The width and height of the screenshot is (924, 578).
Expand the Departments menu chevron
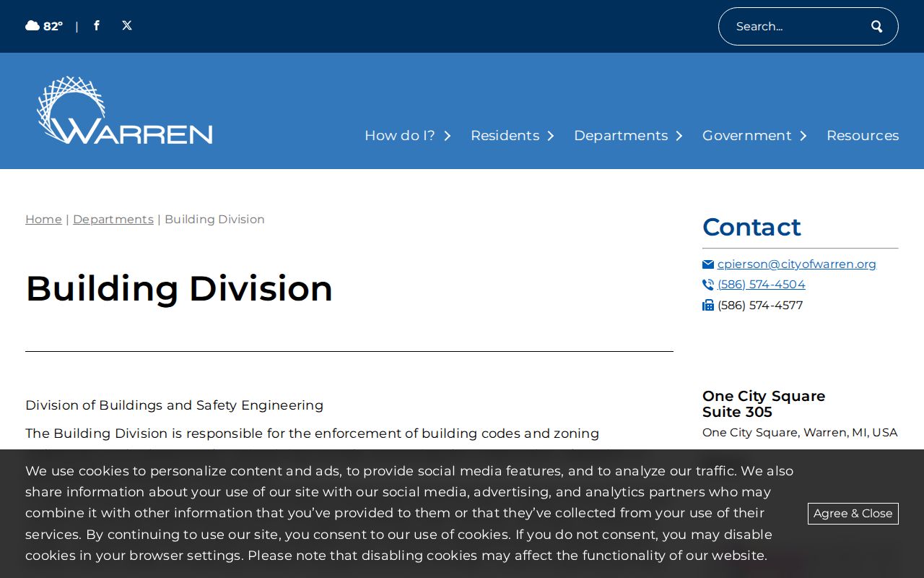[x=679, y=136]
